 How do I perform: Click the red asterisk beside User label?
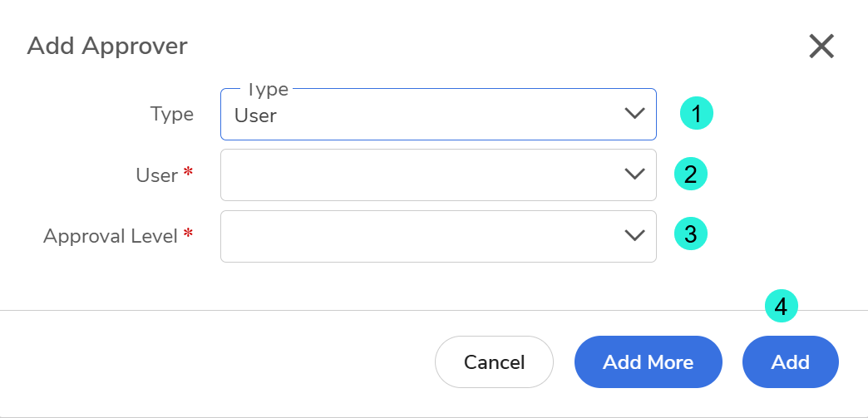188,173
